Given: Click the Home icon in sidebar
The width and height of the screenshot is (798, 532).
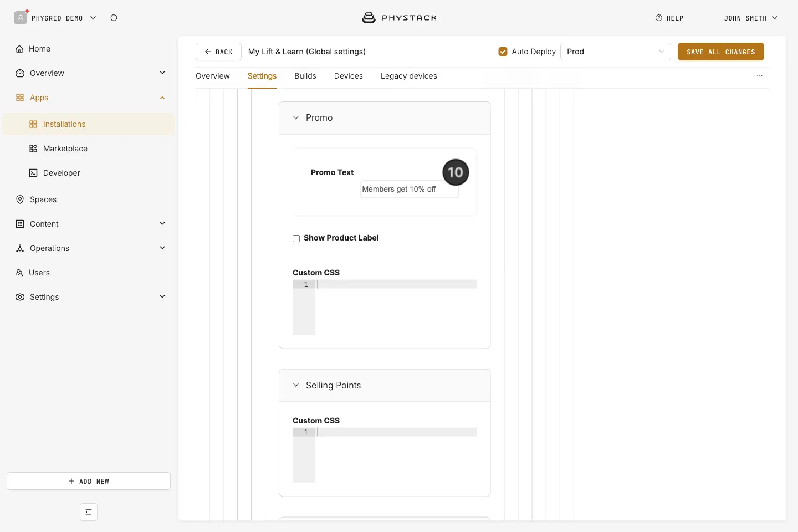Looking at the screenshot, I should pos(19,49).
